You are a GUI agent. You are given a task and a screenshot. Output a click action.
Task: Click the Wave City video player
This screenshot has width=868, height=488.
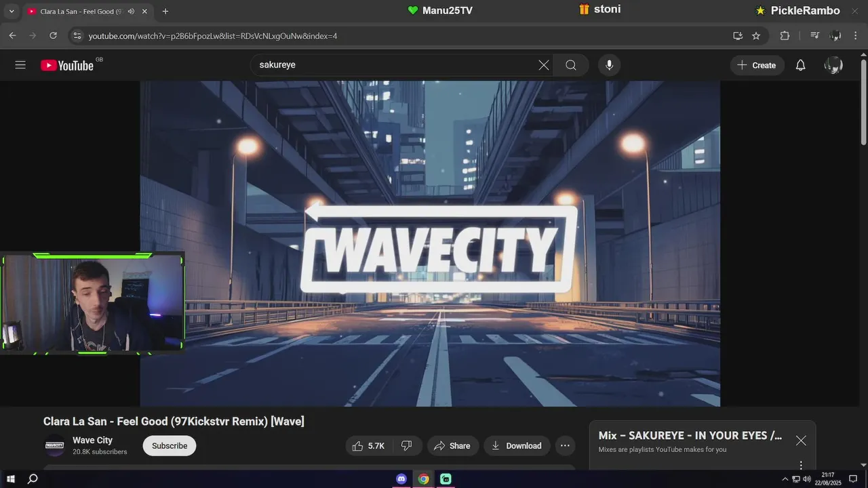[430, 243]
